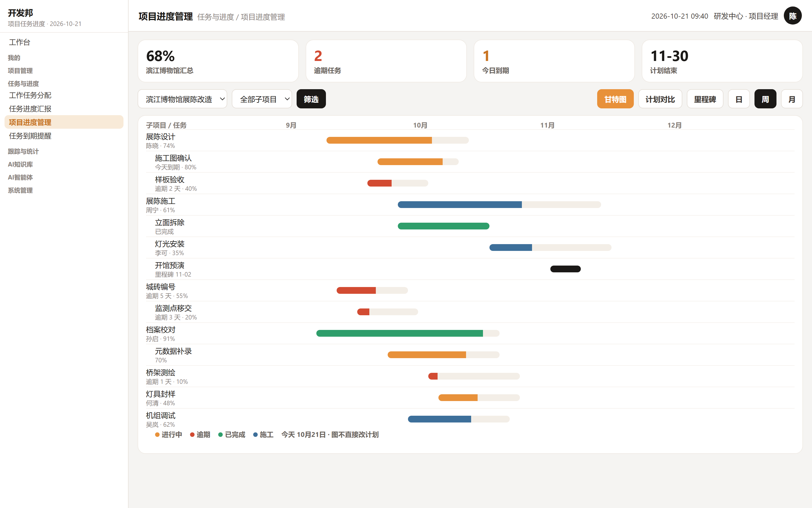Viewport: 812px width, 508px height.
Task: Expand the 项目管理 sidebar group
Action: click(x=20, y=71)
